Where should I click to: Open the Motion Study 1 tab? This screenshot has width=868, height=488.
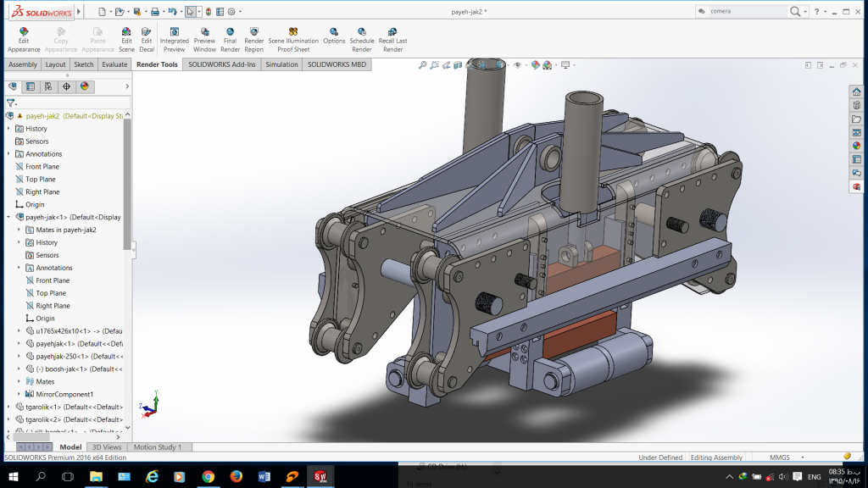158,447
